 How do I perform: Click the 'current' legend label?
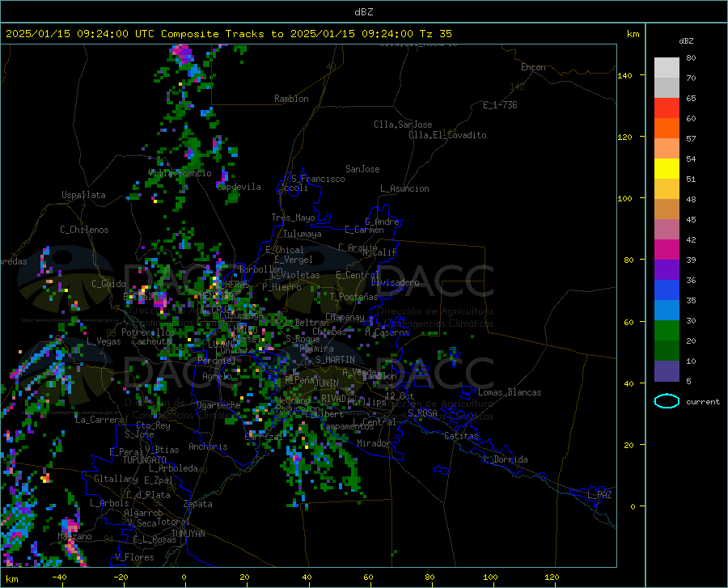click(x=702, y=402)
